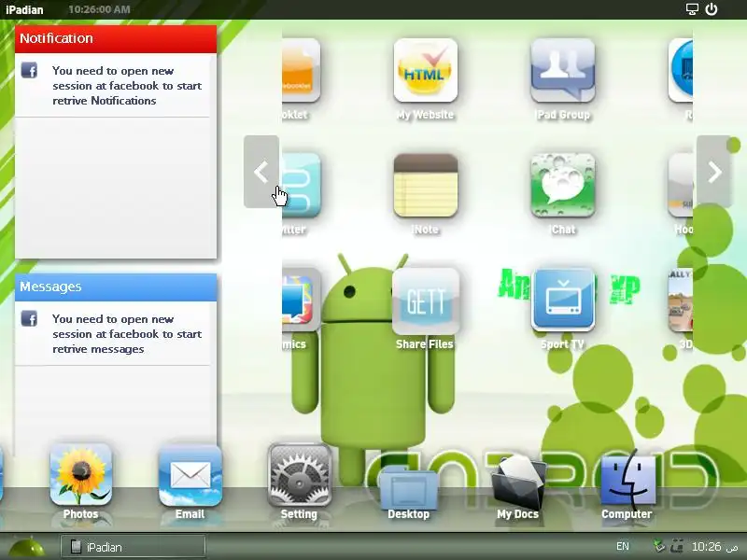Go to previous app page arrow
The image size is (747, 560).
tap(261, 172)
